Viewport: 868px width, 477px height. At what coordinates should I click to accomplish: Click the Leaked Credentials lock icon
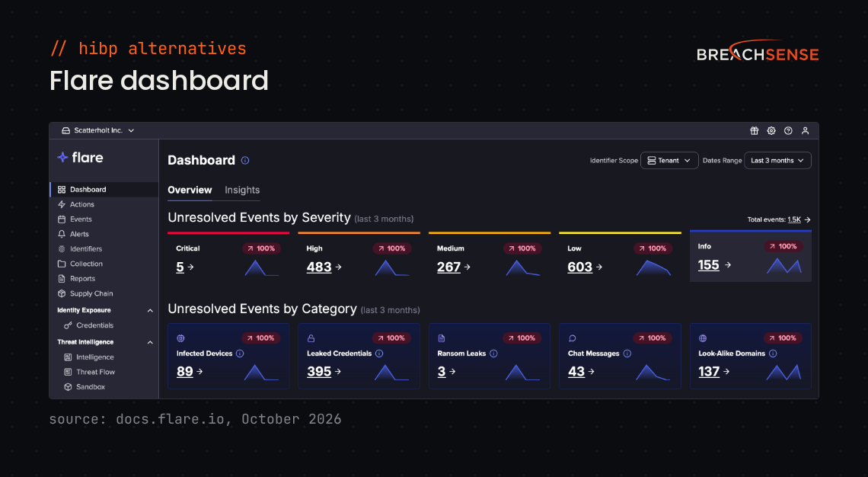coord(311,338)
